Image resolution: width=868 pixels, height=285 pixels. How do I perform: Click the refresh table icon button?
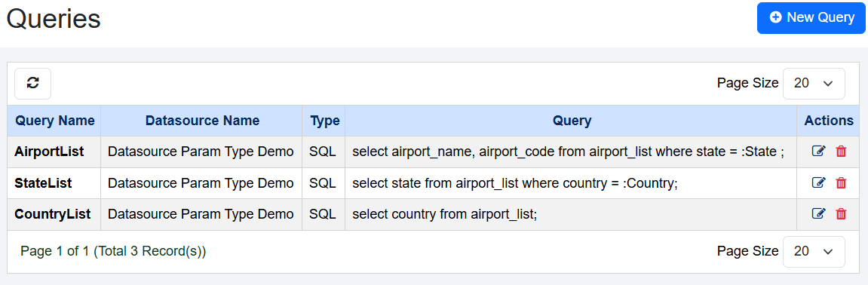[x=32, y=84]
